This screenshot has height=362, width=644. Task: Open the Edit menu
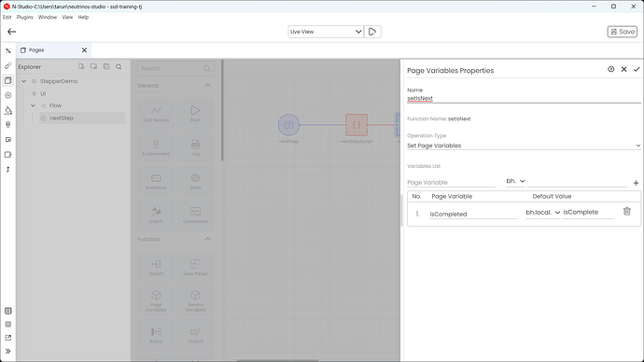click(7, 17)
